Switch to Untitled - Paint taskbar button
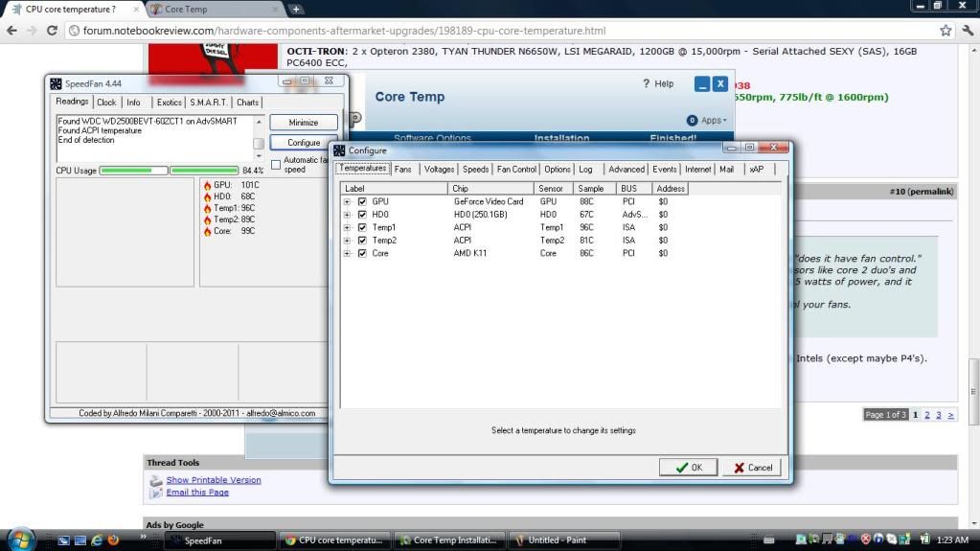 click(x=565, y=540)
